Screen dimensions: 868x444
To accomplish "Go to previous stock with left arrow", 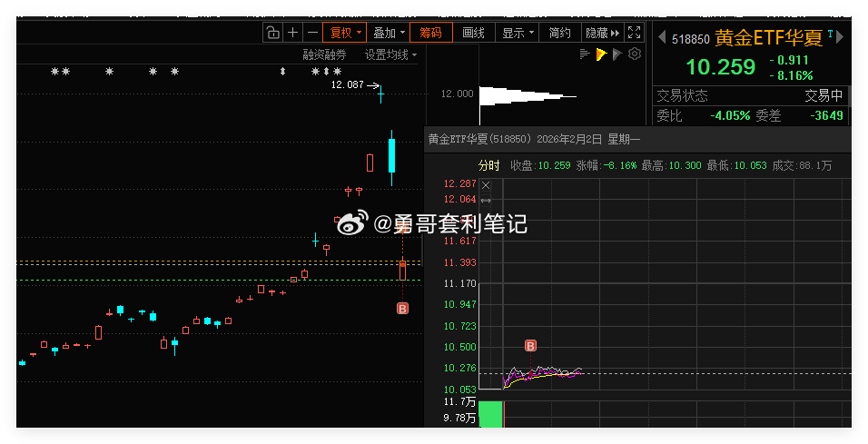I will [x=662, y=37].
